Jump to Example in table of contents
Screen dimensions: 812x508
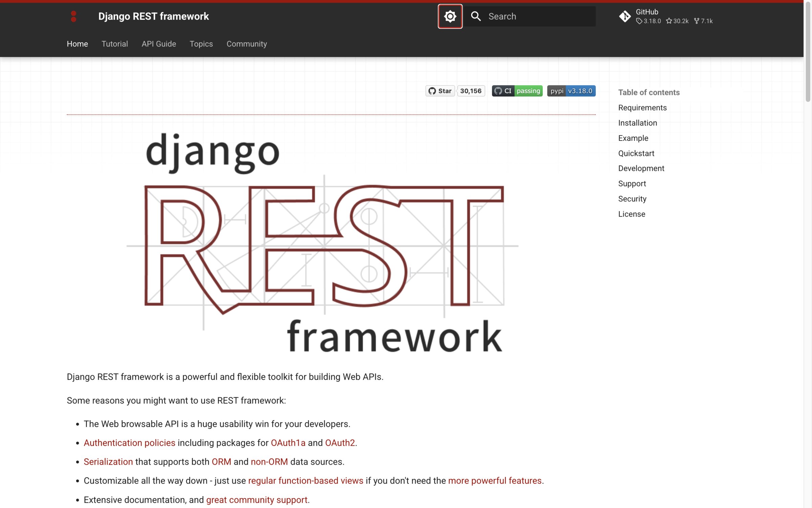click(633, 138)
